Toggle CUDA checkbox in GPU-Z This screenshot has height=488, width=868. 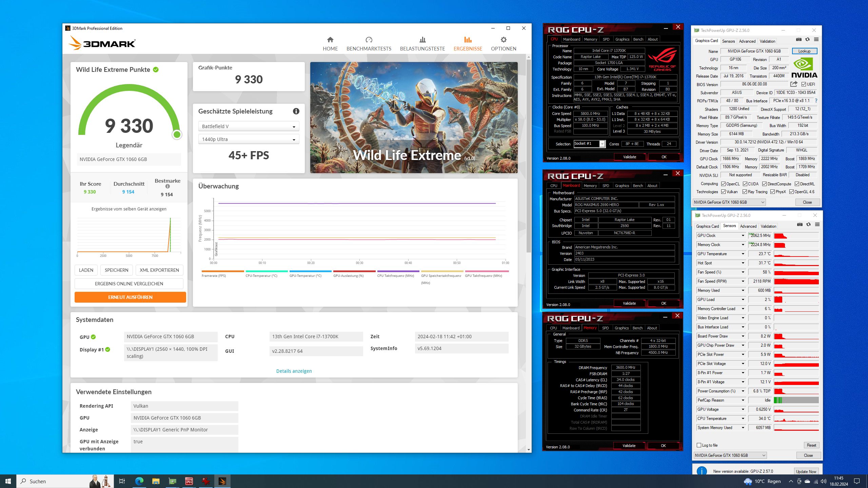pyautogui.click(x=745, y=184)
